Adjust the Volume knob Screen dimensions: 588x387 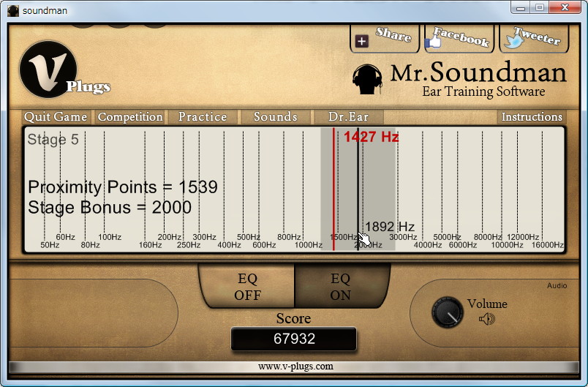point(448,312)
